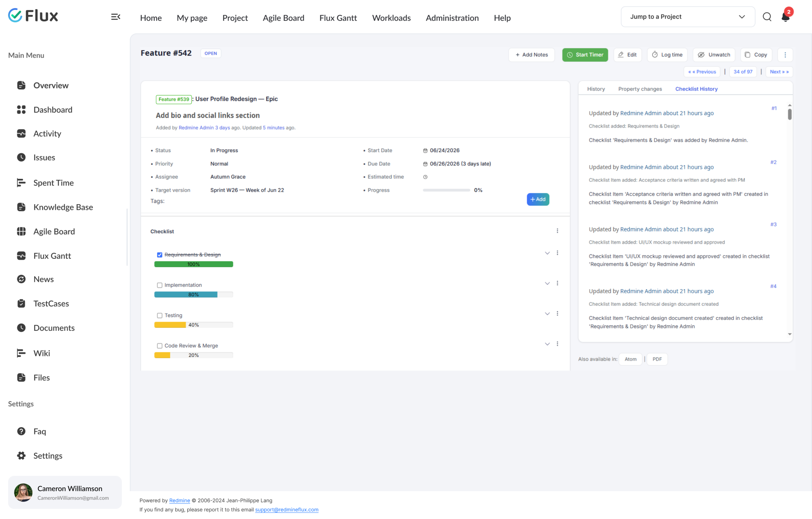Image resolution: width=812 pixels, height=519 pixels.
Task: Open the Feature #539 parent link
Action: pos(174,99)
